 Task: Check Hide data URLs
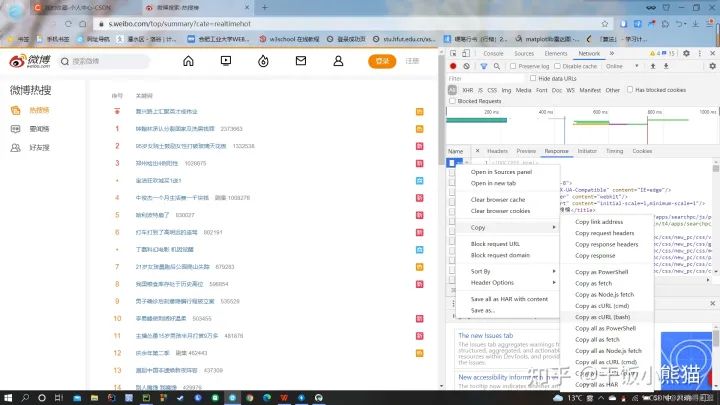[x=533, y=79]
